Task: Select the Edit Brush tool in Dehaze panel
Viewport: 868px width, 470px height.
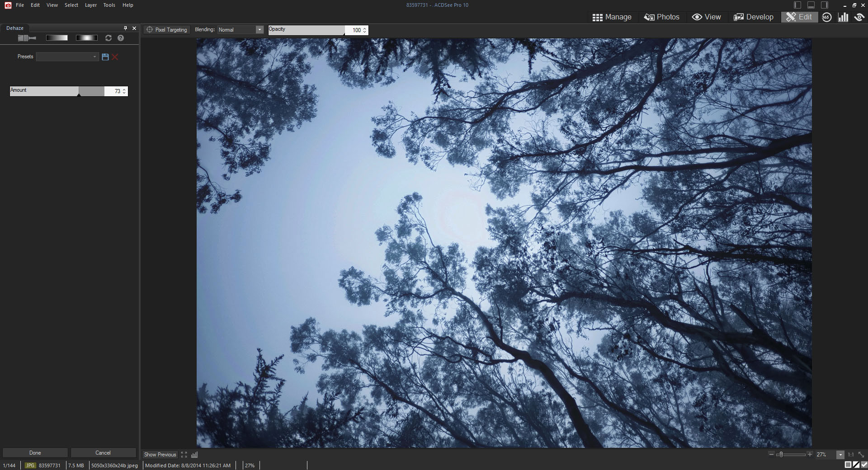Action: (27, 38)
